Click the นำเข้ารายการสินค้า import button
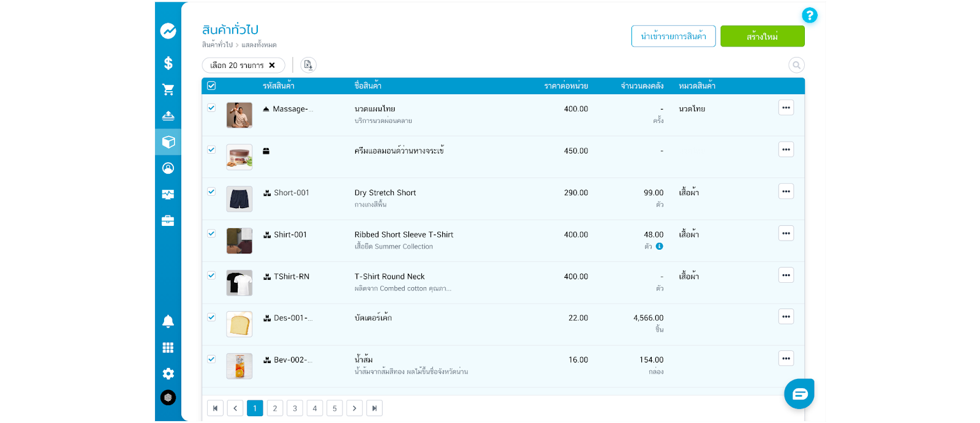The height and width of the screenshot is (423, 980). click(673, 36)
